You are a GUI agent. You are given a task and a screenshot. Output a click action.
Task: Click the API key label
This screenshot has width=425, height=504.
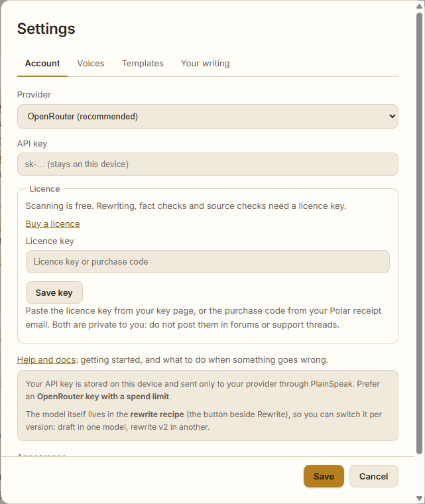click(32, 144)
